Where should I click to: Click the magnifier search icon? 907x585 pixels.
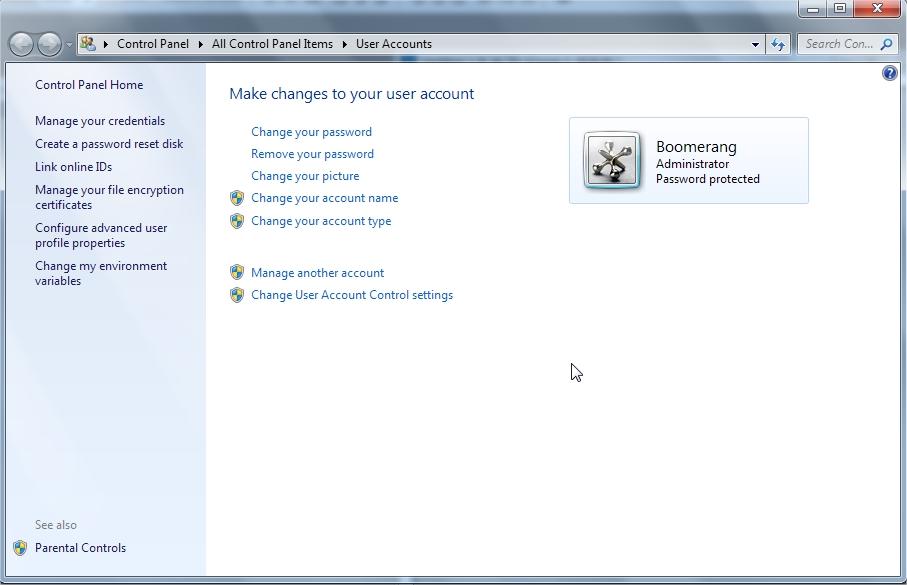[886, 44]
